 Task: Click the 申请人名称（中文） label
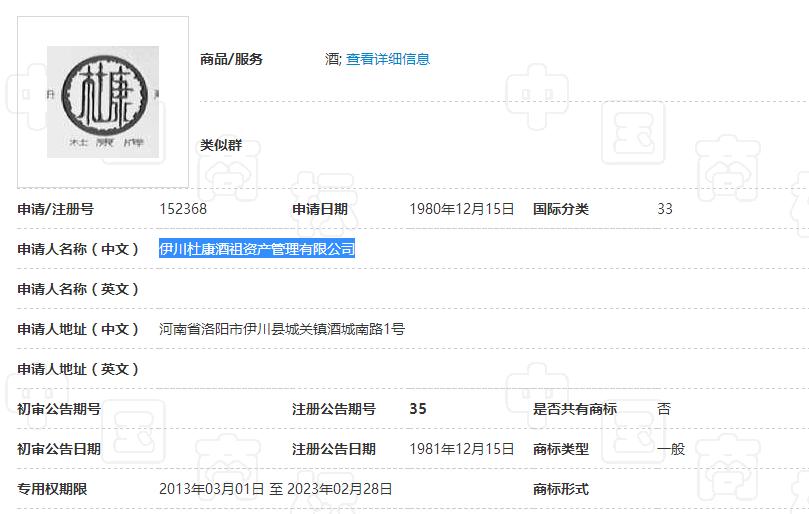point(78,249)
